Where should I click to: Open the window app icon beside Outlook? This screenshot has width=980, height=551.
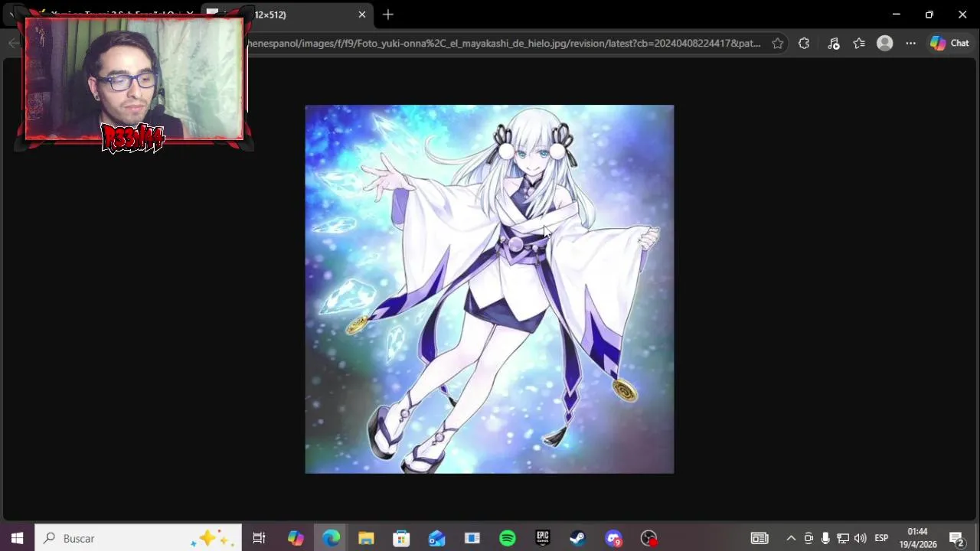coord(472,538)
